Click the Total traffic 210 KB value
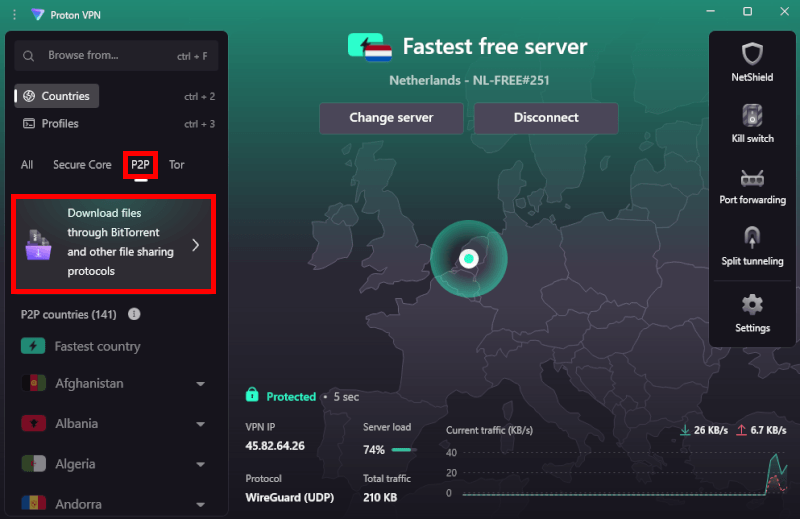This screenshot has height=519, width=800. point(380,497)
